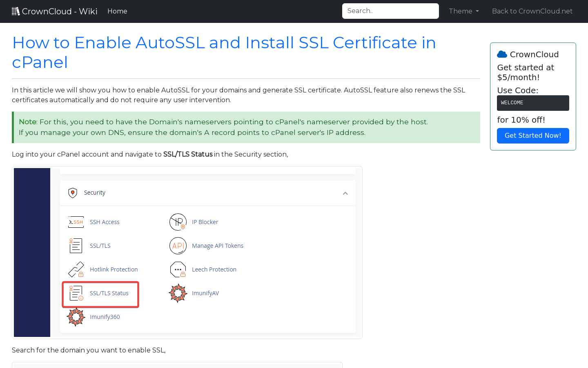Viewport: 588px width, 368px height.
Task: Select the Manage API Tokens icon
Action: point(178,245)
